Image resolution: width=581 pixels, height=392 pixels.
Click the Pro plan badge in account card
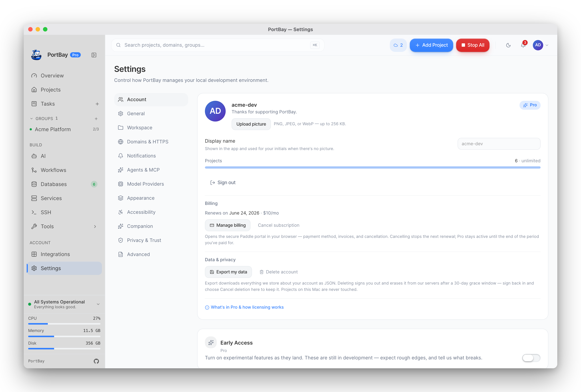click(x=530, y=105)
